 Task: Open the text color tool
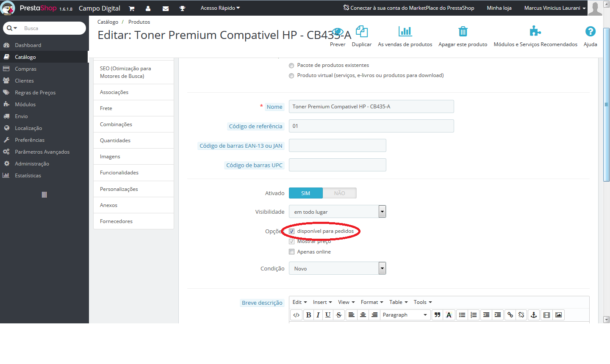pos(449,315)
